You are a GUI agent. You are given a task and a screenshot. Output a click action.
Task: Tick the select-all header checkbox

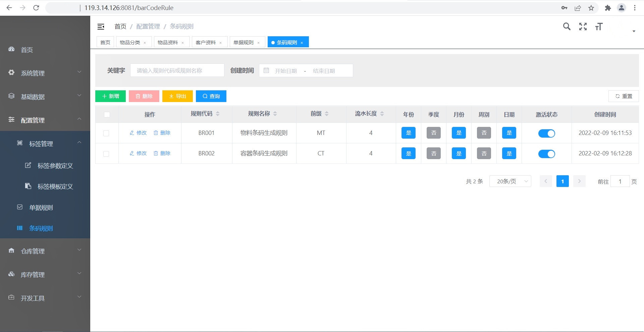(x=107, y=114)
